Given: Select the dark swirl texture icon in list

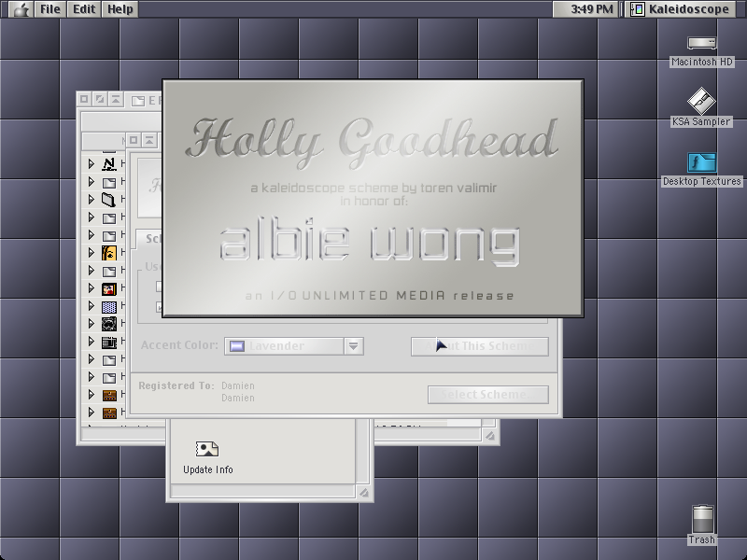Looking at the screenshot, I should (109, 324).
